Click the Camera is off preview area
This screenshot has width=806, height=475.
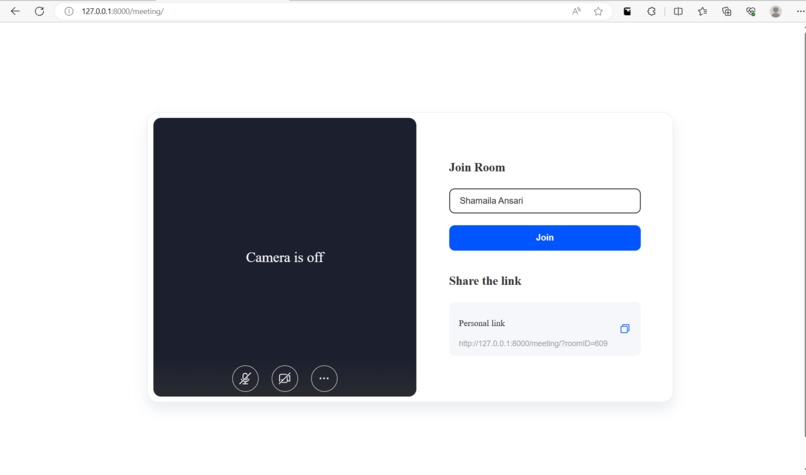pos(285,257)
